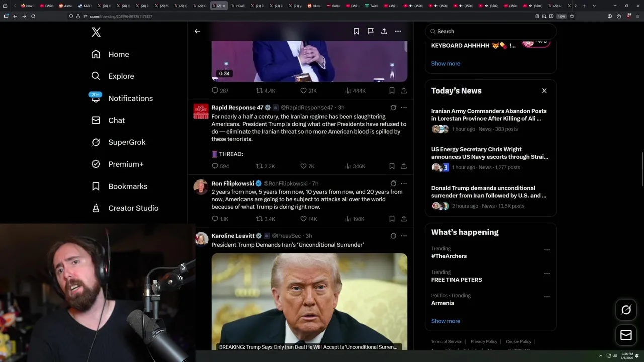Click the back arrow above the feed
Image resolution: width=644 pixels, height=362 pixels.
197,31
